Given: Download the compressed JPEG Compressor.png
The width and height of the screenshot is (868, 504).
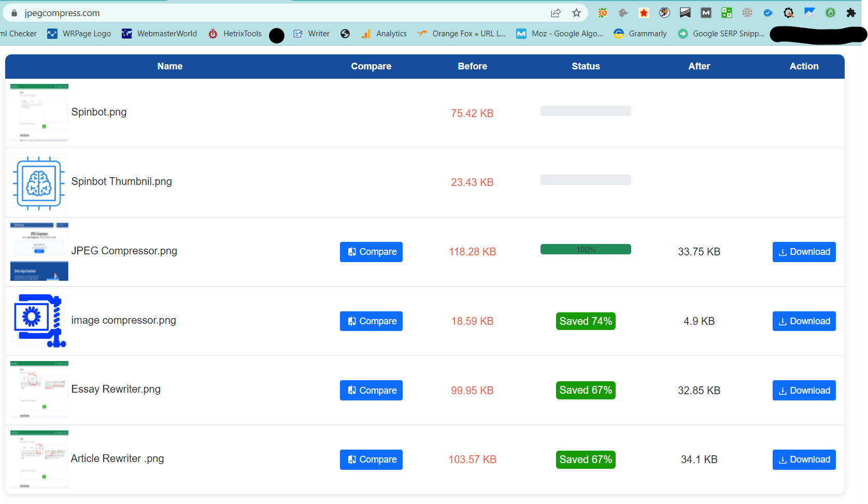Looking at the screenshot, I should [x=804, y=252].
